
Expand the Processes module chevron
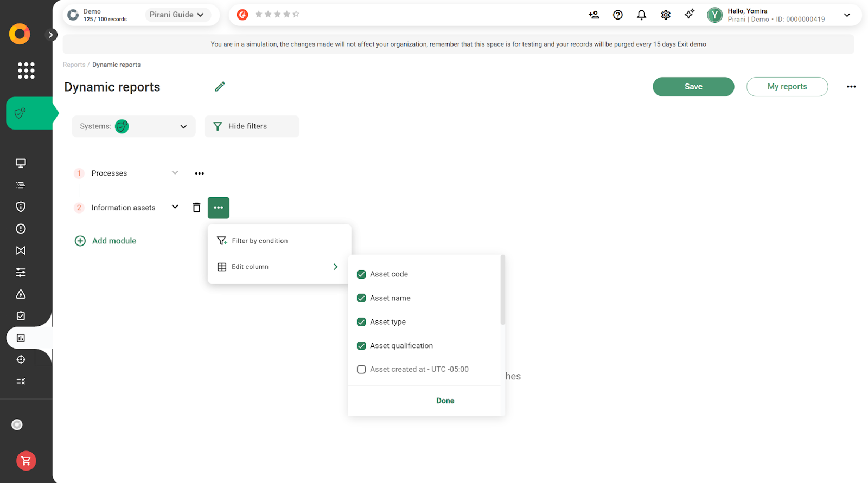(175, 173)
